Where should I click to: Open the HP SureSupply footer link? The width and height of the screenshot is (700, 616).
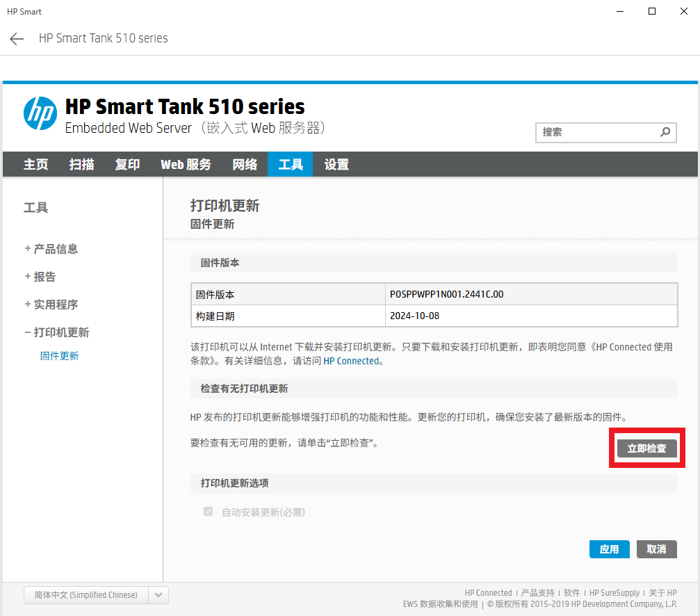pyautogui.click(x=614, y=593)
